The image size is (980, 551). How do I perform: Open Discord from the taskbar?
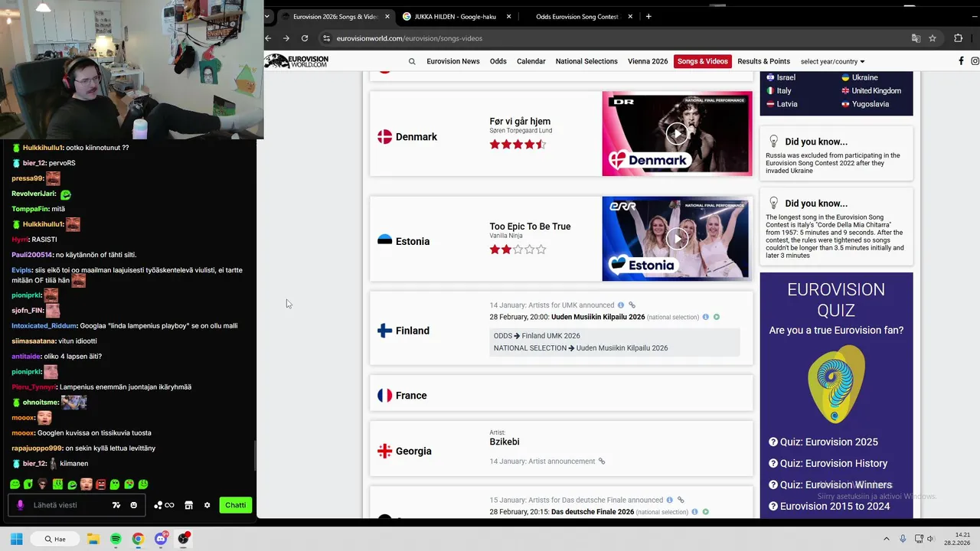point(161,539)
